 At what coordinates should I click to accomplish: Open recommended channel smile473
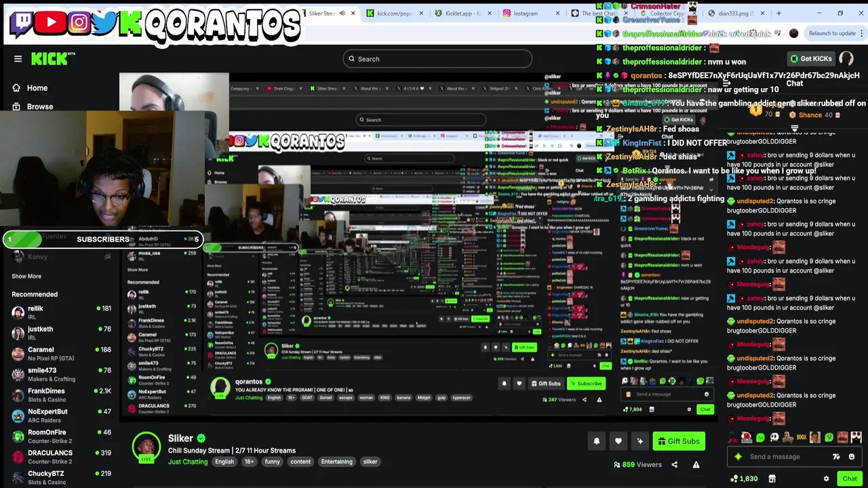tap(61, 374)
